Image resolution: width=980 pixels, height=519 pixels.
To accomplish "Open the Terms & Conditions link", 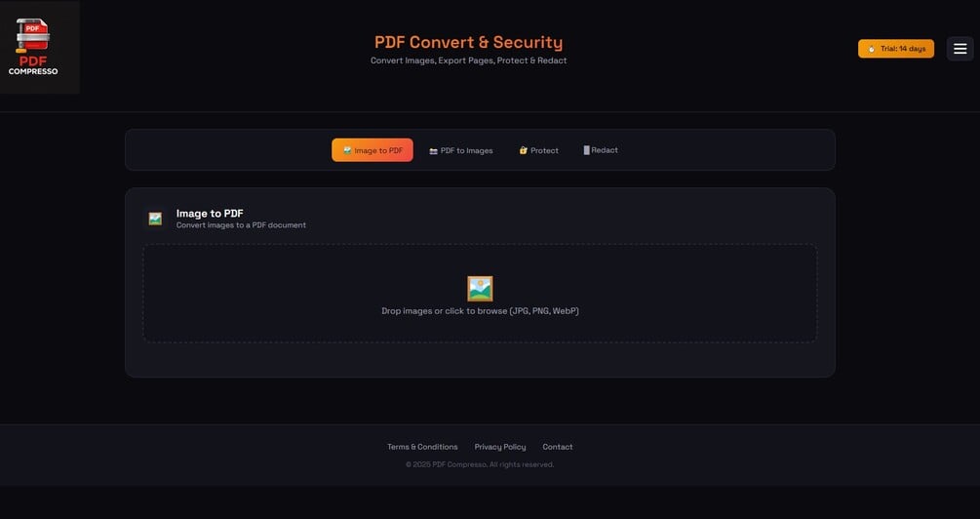I will tap(422, 447).
